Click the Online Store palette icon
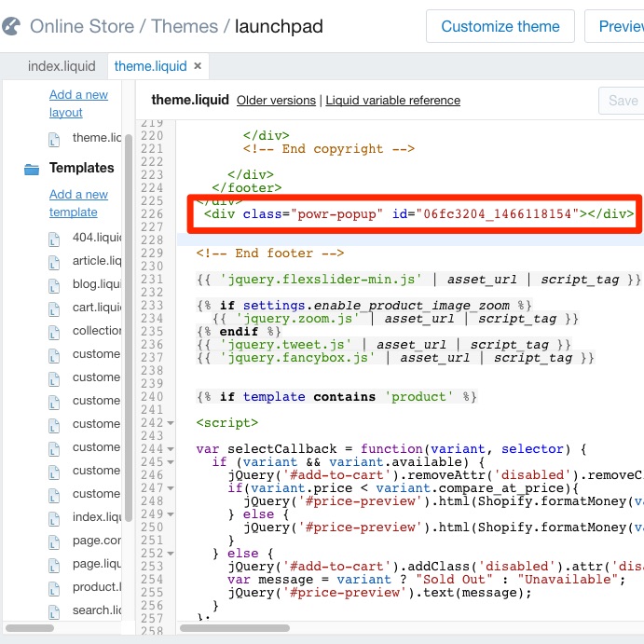The image size is (644, 644). 10,26
